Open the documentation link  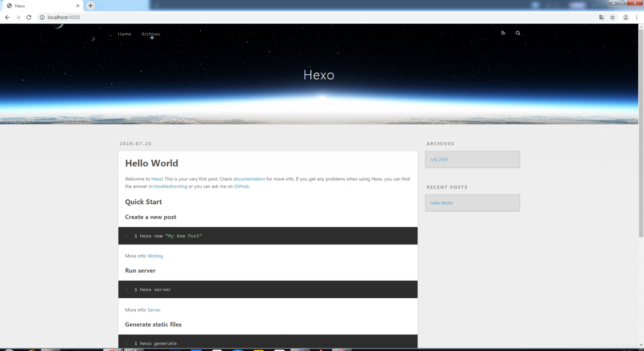[249, 179]
